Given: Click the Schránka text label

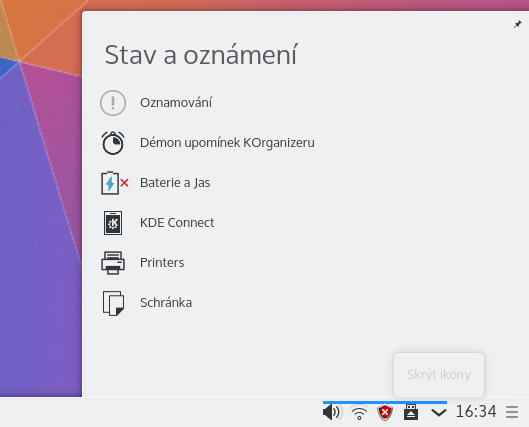Looking at the screenshot, I should [x=166, y=303].
